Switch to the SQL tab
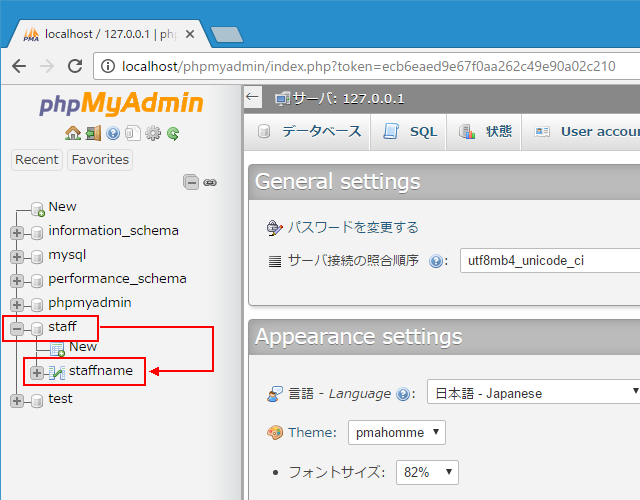This screenshot has height=500, width=640. click(409, 132)
